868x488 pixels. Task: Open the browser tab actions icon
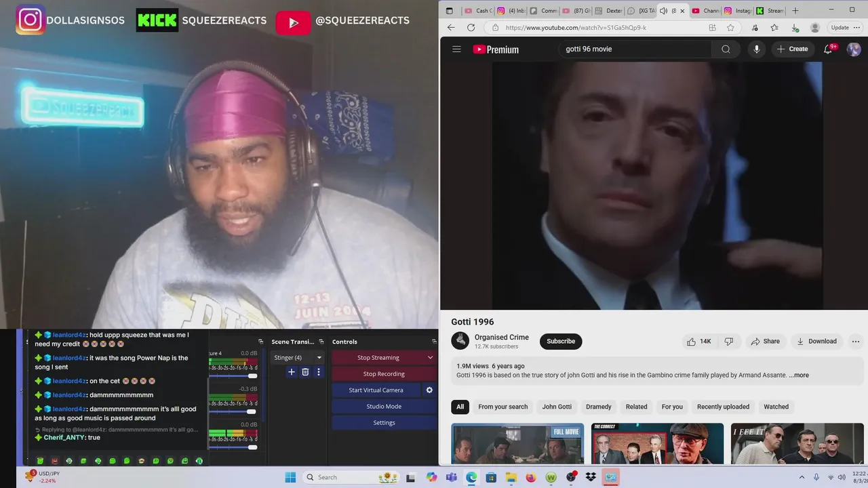(x=449, y=11)
